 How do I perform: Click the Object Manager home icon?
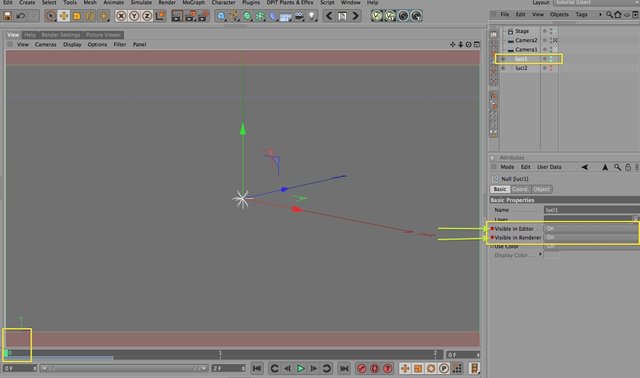point(618,15)
